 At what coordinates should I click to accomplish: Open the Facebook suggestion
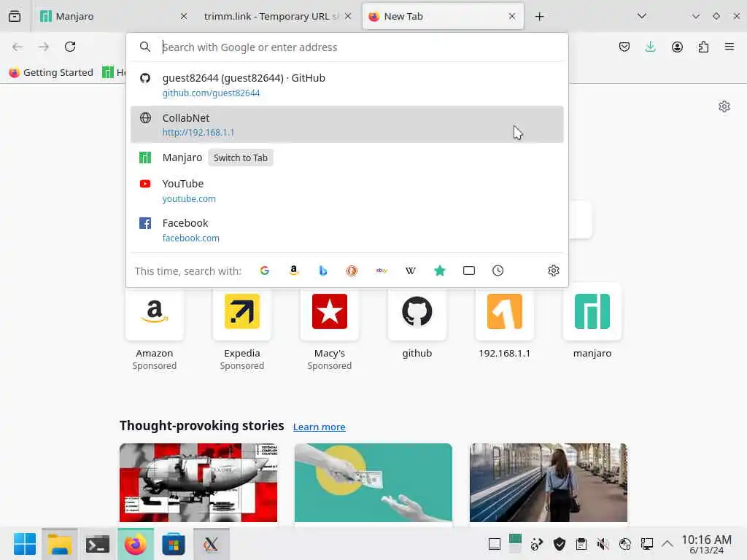[347, 230]
